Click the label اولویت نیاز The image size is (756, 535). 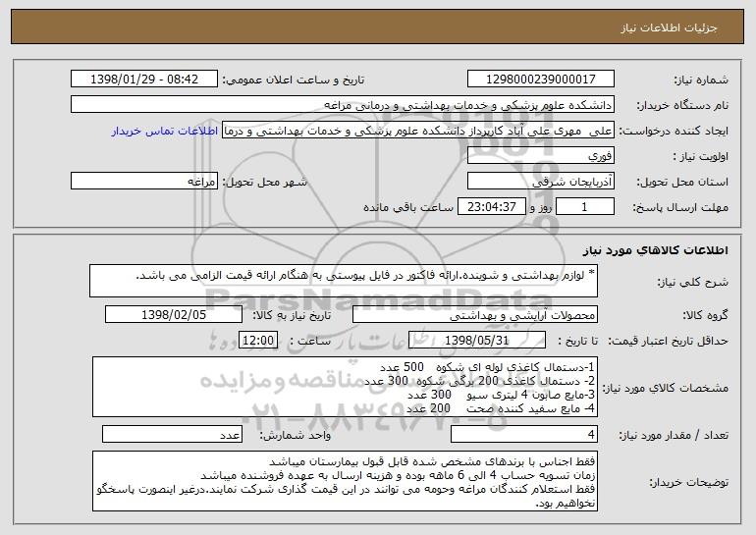click(x=701, y=157)
